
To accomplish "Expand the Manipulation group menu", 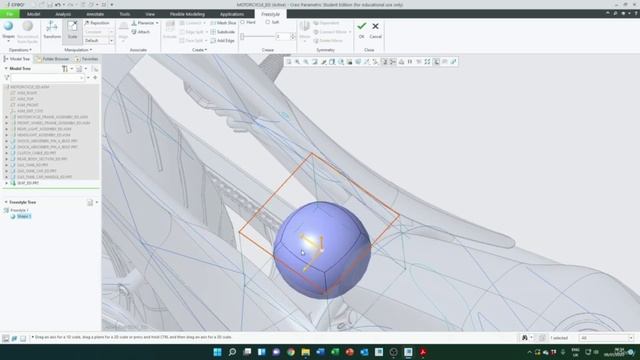I will pos(78,50).
